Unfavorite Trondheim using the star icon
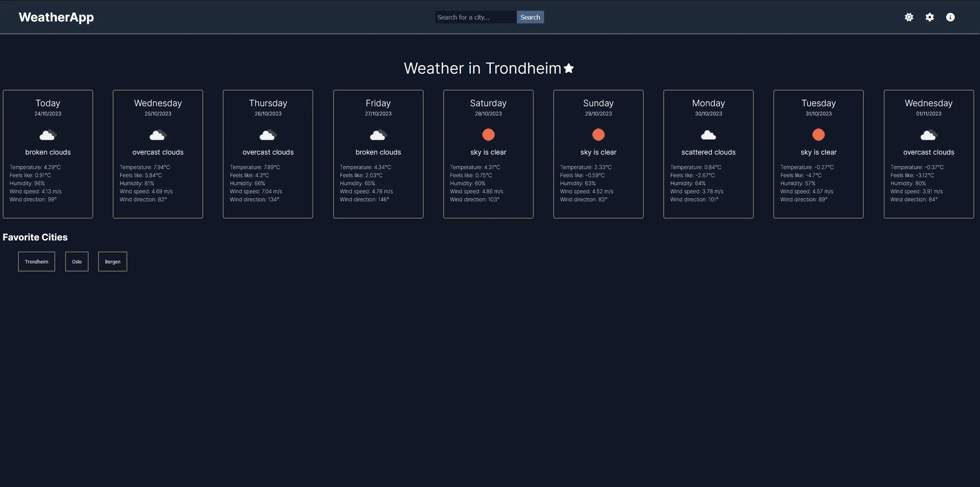This screenshot has width=980, height=487. coord(569,68)
